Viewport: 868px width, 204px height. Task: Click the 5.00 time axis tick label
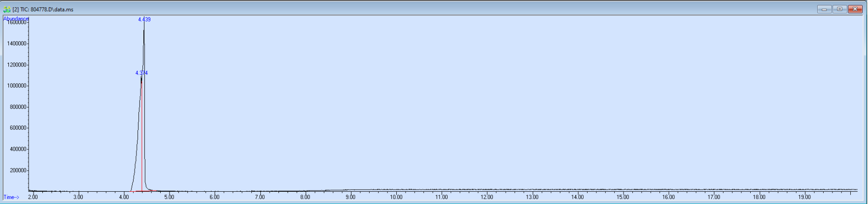[169, 197]
